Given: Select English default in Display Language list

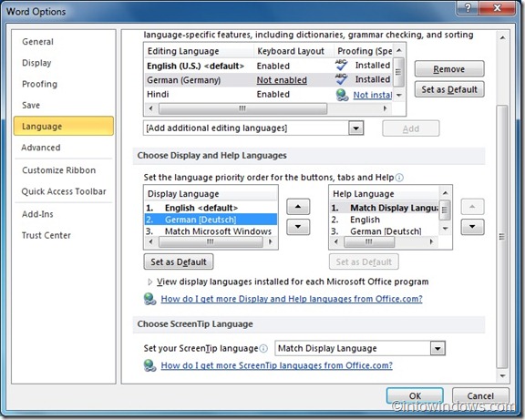Looking at the screenshot, I should click(211, 208).
